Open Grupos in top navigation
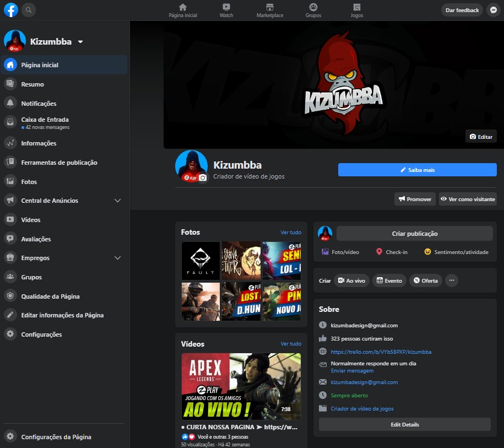The height and width of the screenshot is (448, 504). tap(313, 10)
